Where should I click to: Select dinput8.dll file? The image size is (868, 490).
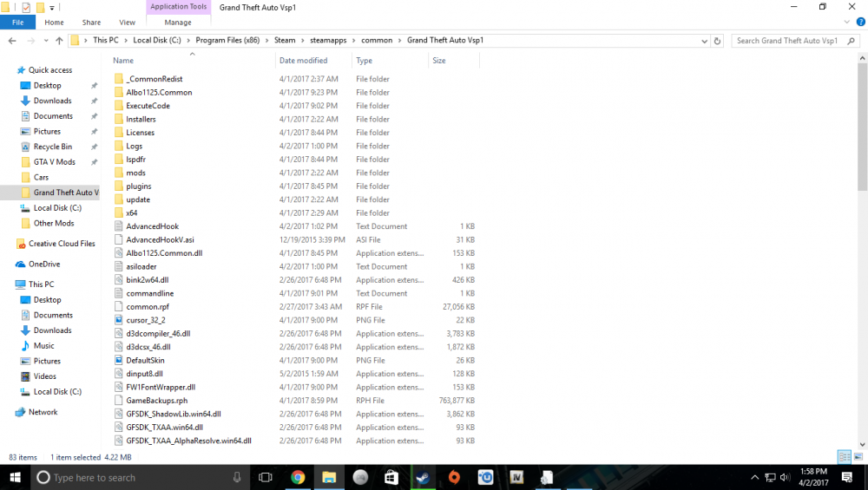tap(144, 374)
